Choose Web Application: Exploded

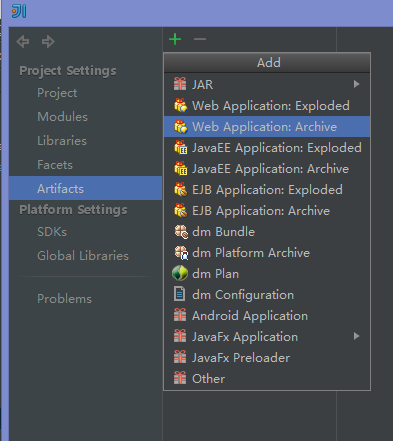267,105
